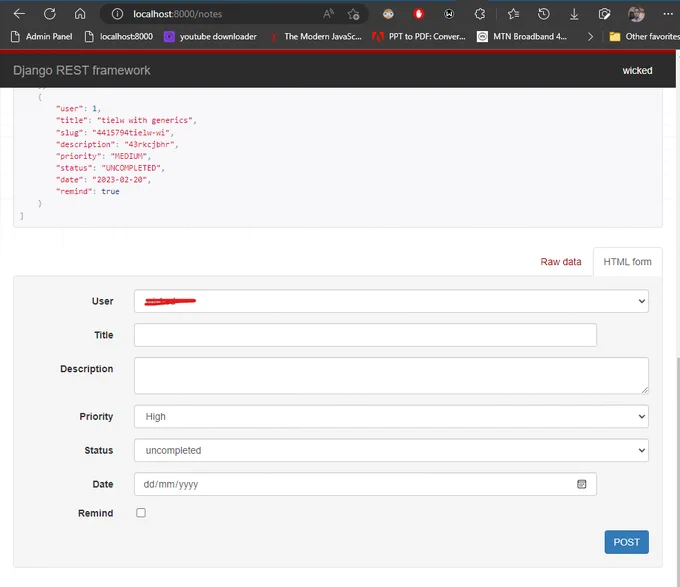Open the Favorites list icon
Image resolution: width=680 pixels, height=587 pixels.
(x=513, y=14)
